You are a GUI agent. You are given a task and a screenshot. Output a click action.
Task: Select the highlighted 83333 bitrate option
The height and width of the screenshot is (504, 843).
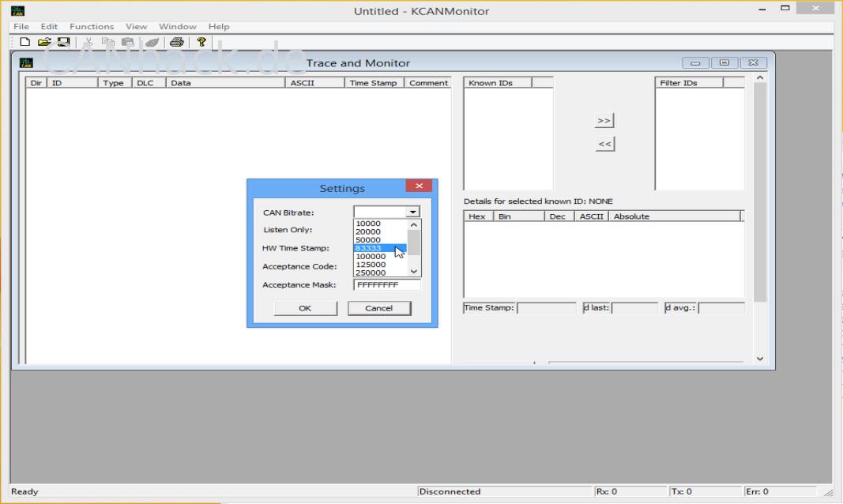380,248
